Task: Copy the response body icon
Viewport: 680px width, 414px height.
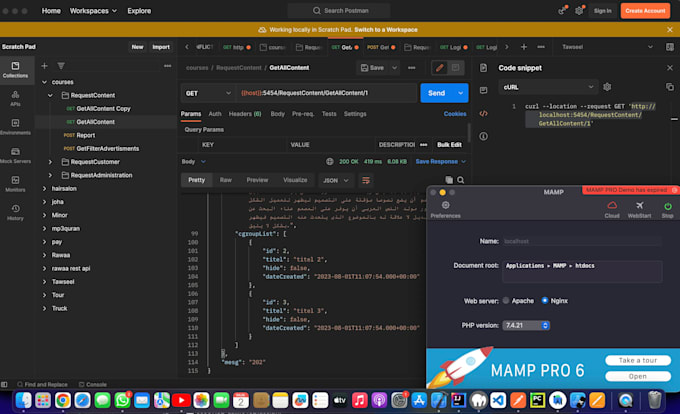Action: click(449, 180)
